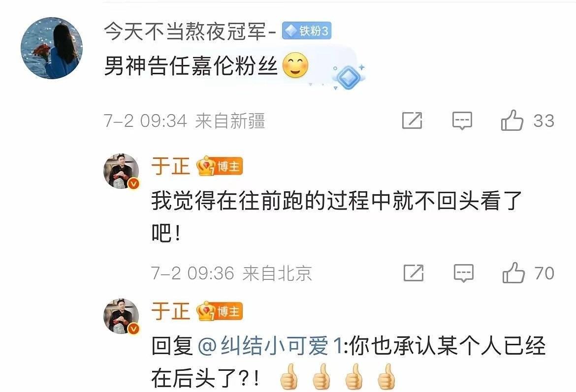Open 于正's avatar on the 09:36 reply
Image resolution: width=576 pixels, height=392 pixels.
(x=121, y=171)
